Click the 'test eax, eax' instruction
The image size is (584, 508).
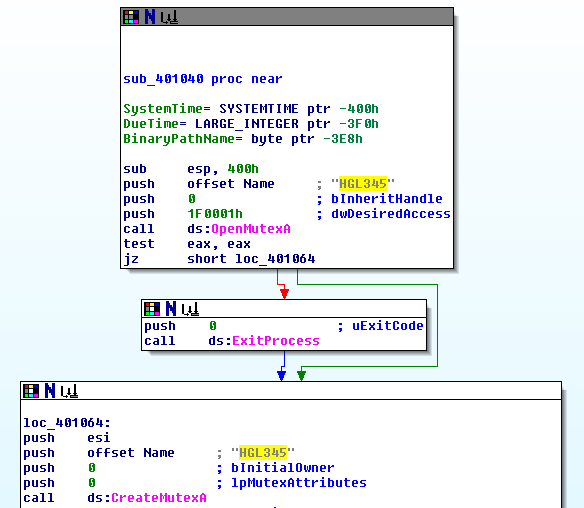click(x=187, y=244)
